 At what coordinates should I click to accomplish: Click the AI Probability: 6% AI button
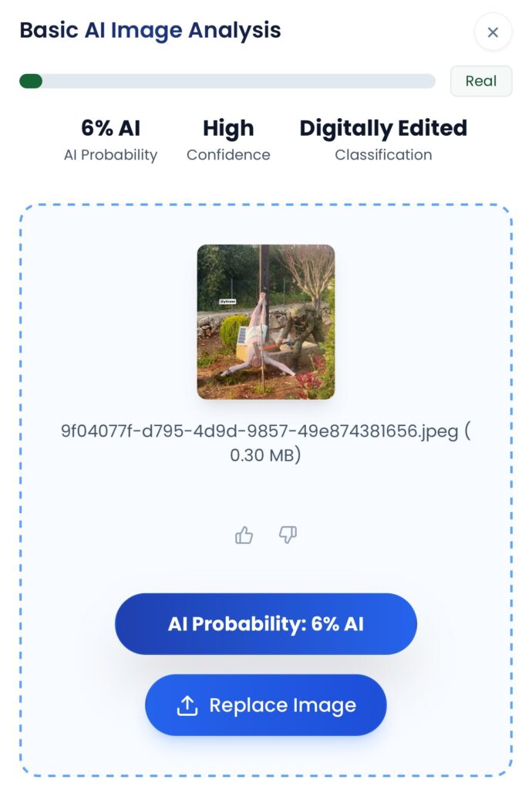click(x=265, y=623)
